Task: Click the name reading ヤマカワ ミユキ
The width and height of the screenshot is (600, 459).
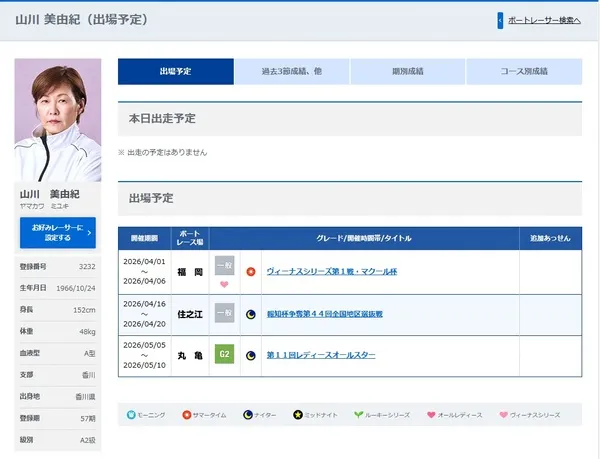Action: click(x=44, y=206)
